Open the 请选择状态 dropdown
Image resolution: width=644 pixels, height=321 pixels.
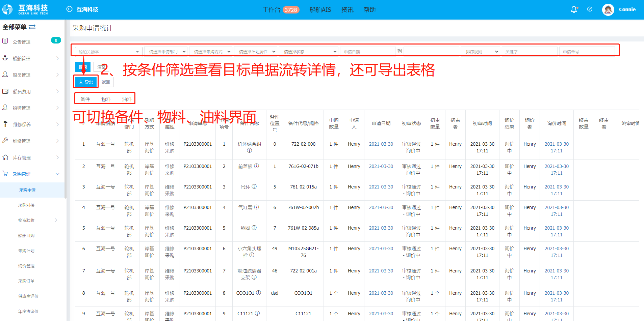pos(309,52)
